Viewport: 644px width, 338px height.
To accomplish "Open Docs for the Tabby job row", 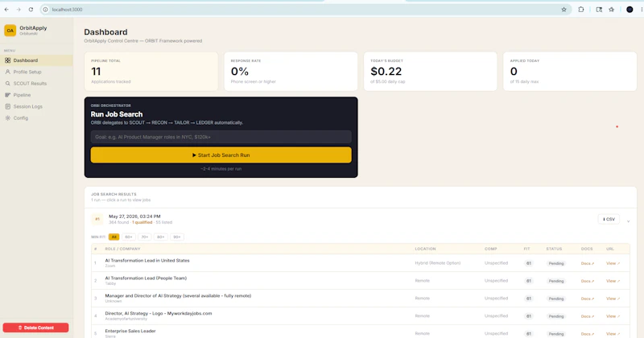I will click(588, 282).
